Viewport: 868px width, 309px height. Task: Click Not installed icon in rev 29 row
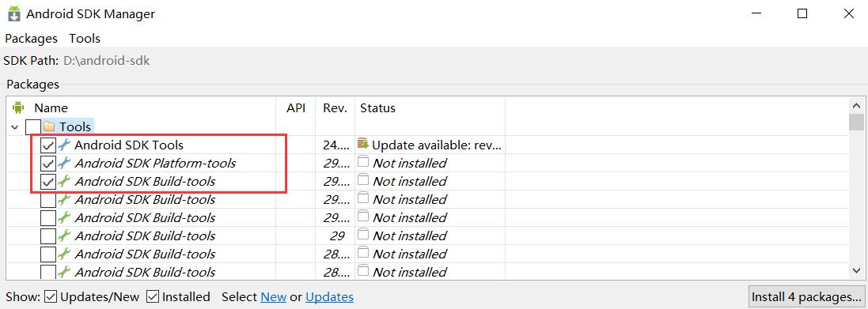coord(363,236)
